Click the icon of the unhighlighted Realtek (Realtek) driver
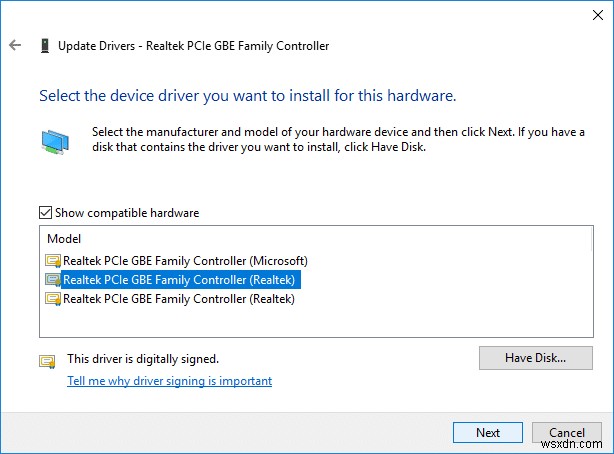This screenshot has height=454, width=614. pos(53,298)
